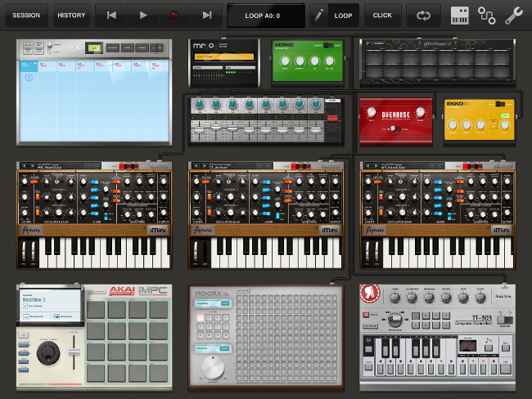Adjust first teal knob on the mixer
The width and height of the screenshot is (532, 399).
199,104
